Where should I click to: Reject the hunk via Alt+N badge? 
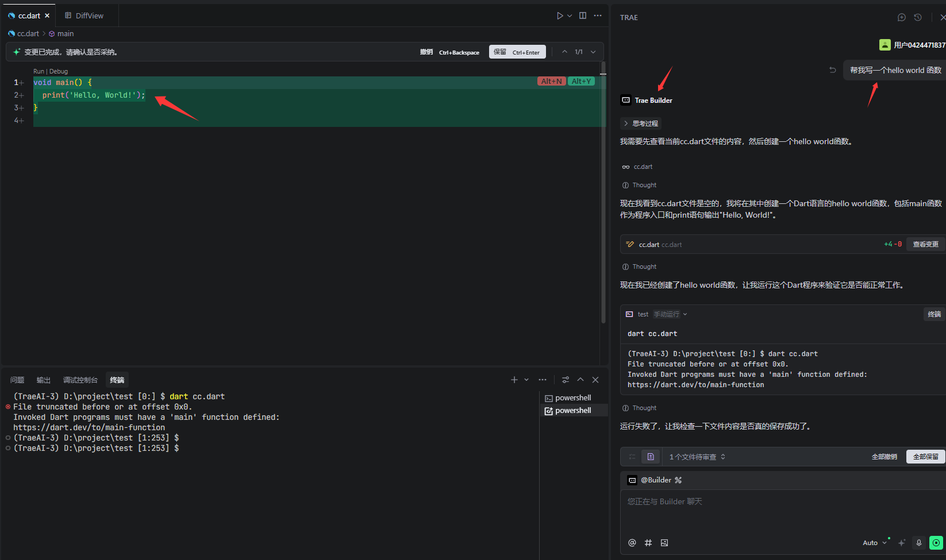point(552,82)
